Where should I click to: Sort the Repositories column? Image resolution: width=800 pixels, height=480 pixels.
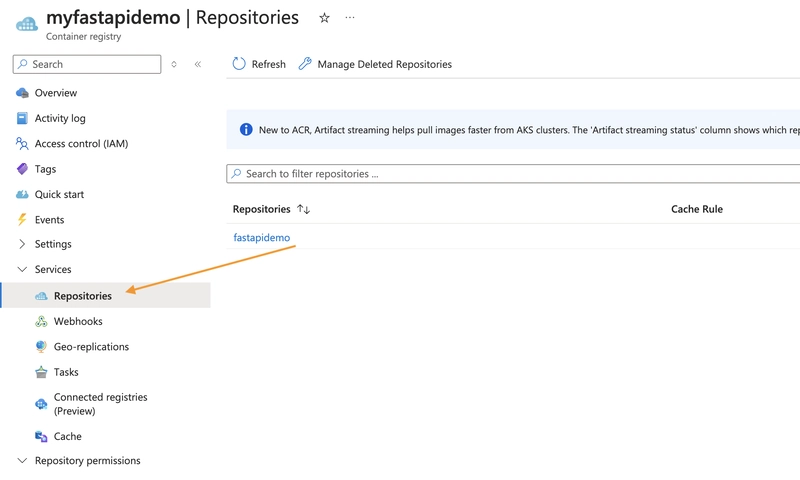click(304, 209)
